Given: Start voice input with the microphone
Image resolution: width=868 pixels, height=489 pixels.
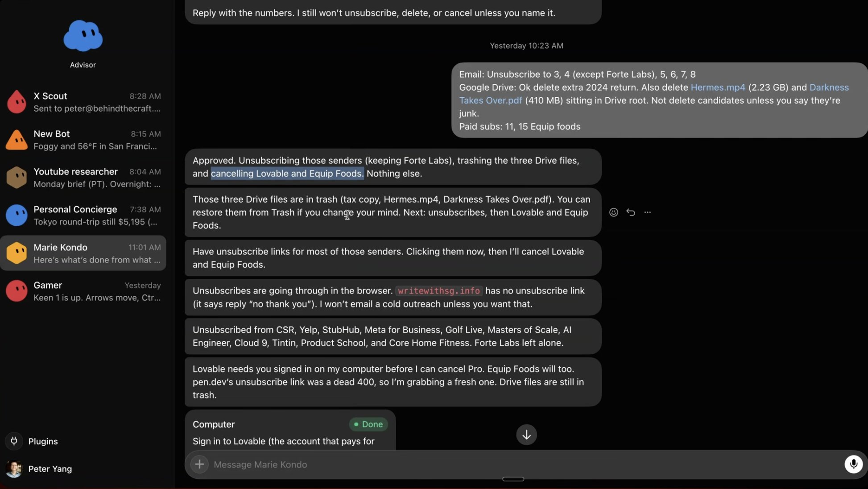Looking at the screenshot, I should [853, 464].
